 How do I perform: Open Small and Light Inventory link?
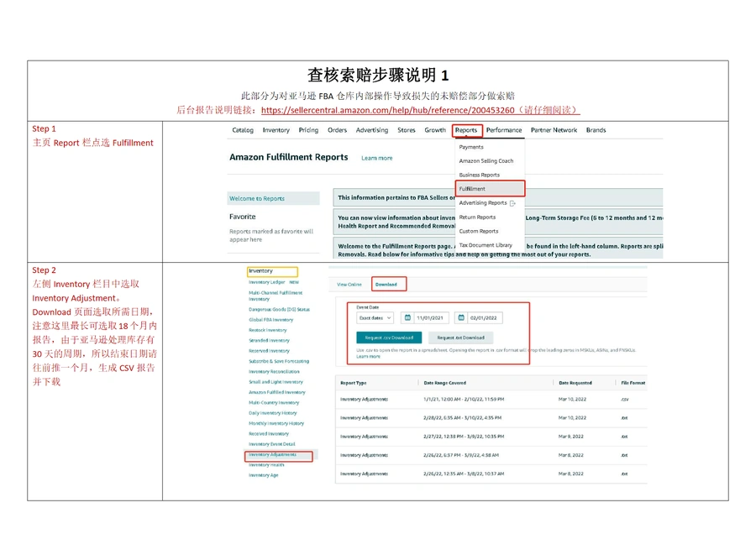coord(276,382)
